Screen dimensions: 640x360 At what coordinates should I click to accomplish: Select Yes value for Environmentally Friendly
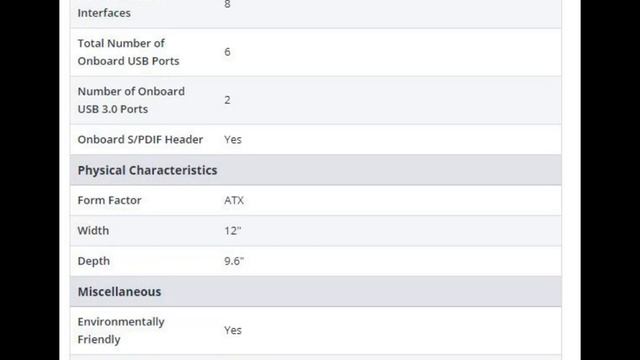coord(233,330)
